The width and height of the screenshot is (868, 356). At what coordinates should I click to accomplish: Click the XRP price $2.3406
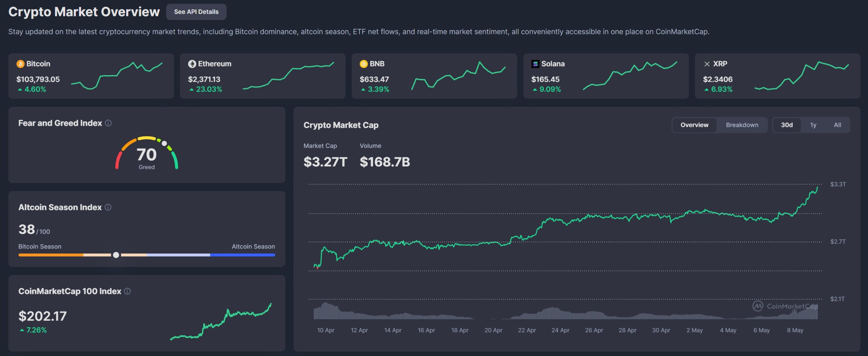pos(718,79)
